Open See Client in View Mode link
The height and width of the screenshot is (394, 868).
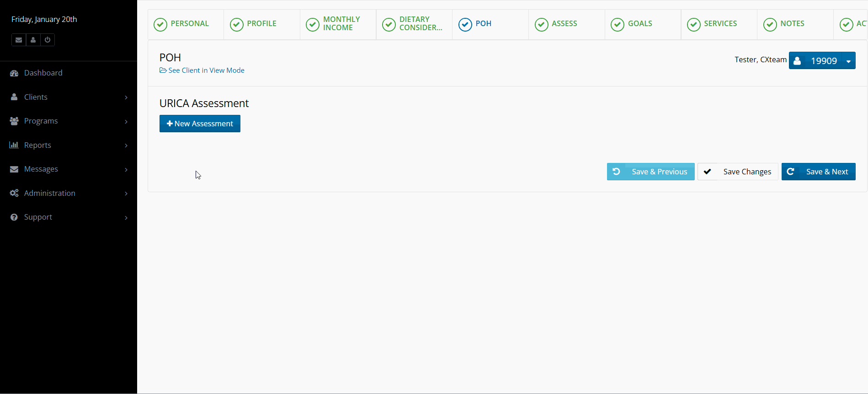[206, 70]
